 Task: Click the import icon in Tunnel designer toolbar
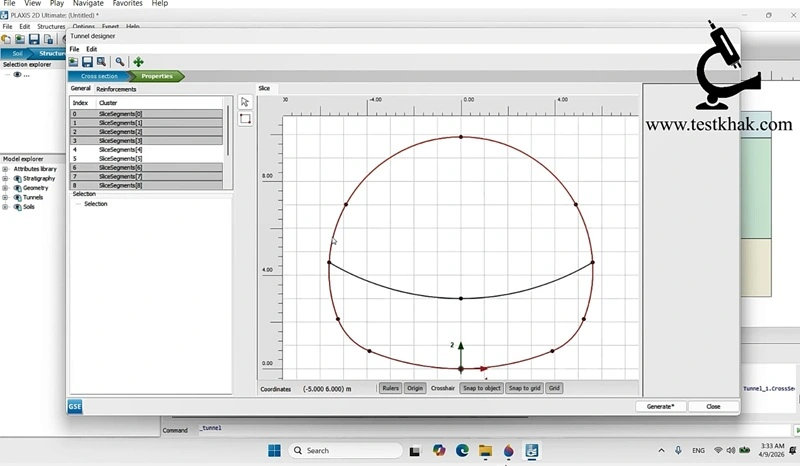coord(74,62)
